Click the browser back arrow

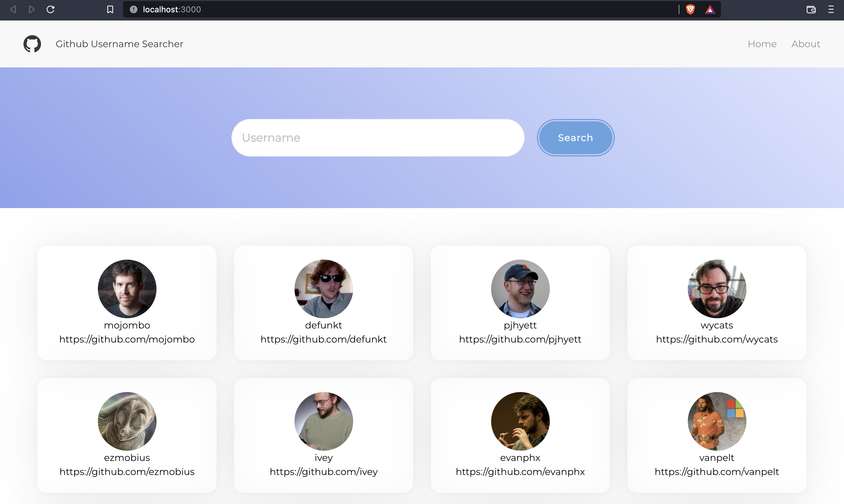tap(13, 9)
